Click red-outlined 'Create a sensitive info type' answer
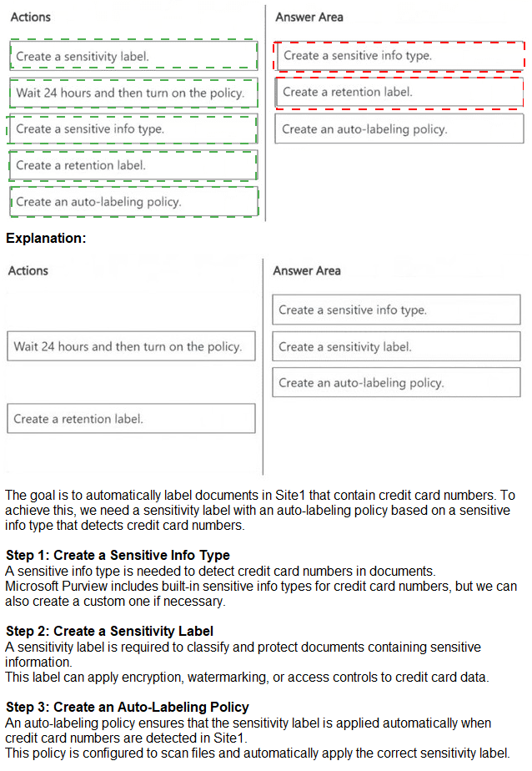532x771 pixels. click(x=399, y=56)
